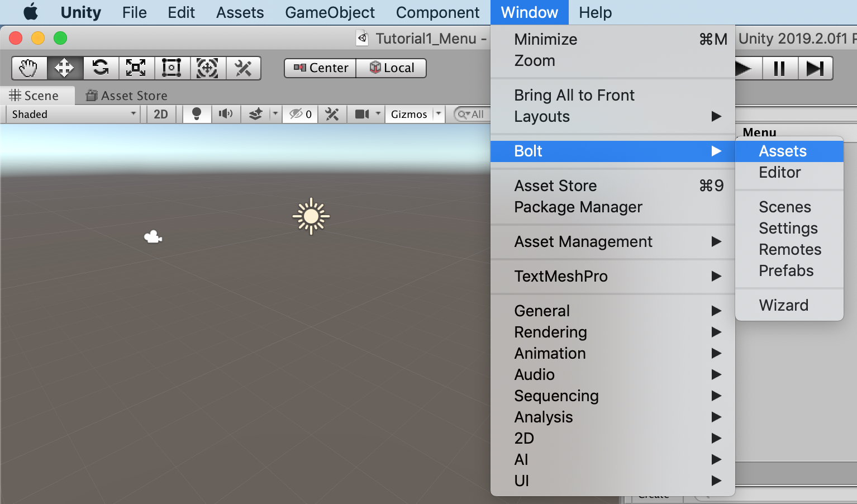857x504 pixels.
Task: Toggle pivot Center handle position
Action: 320,68
